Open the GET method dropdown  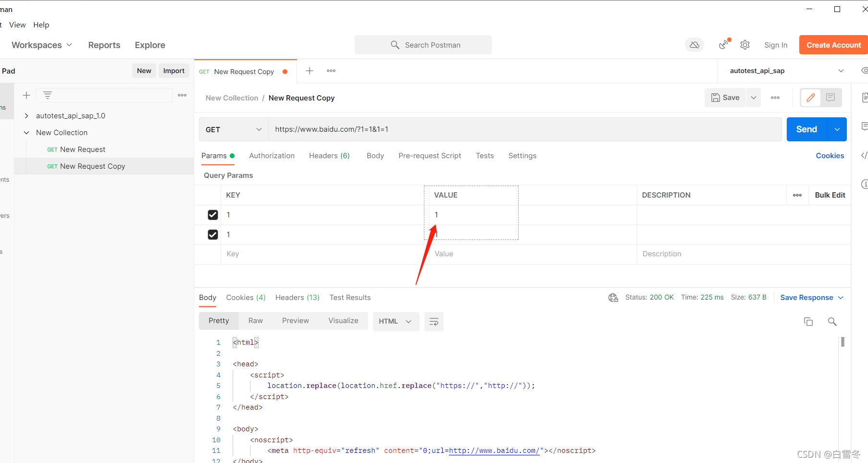pos(234,129)
